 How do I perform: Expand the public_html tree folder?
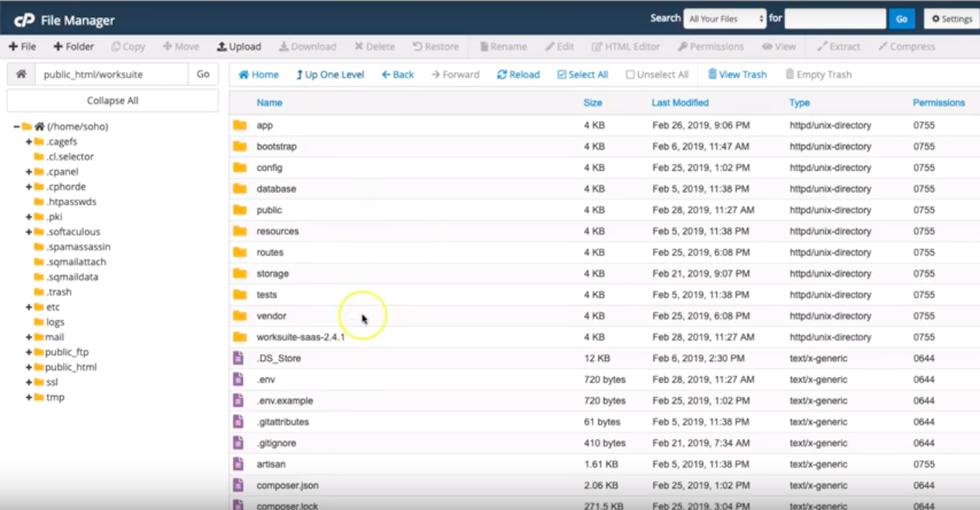tap(29, 367)
